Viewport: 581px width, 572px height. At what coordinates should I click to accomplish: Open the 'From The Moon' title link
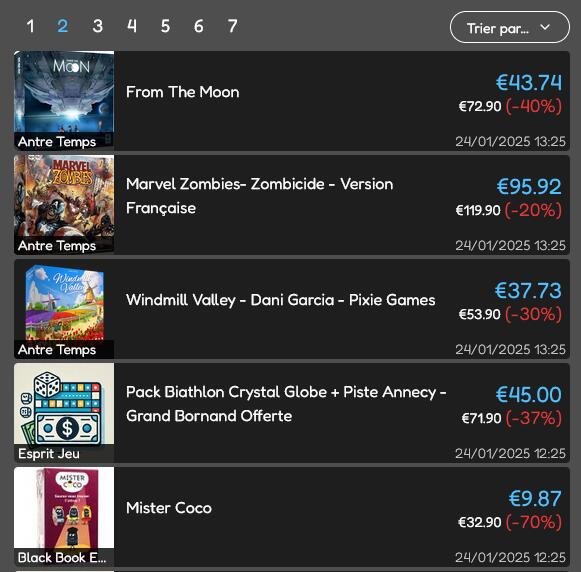(x=183, y=92)
